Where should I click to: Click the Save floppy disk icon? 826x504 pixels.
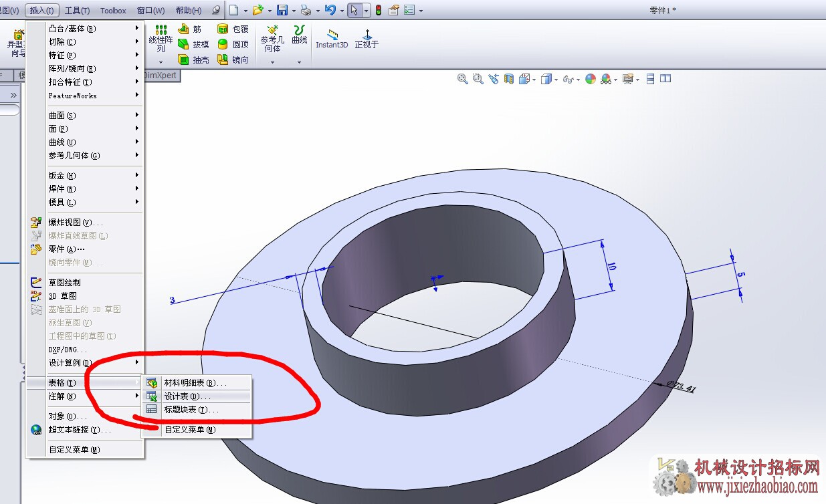coord(282,10)
